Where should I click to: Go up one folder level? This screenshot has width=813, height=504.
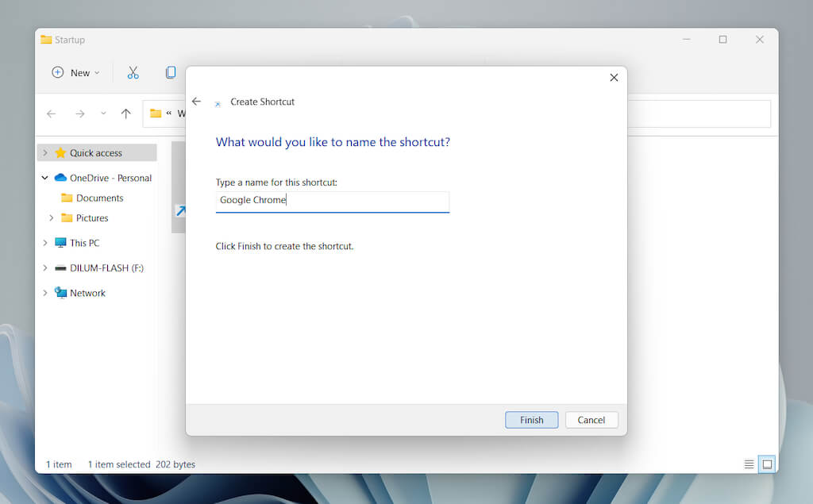(126, 113)
